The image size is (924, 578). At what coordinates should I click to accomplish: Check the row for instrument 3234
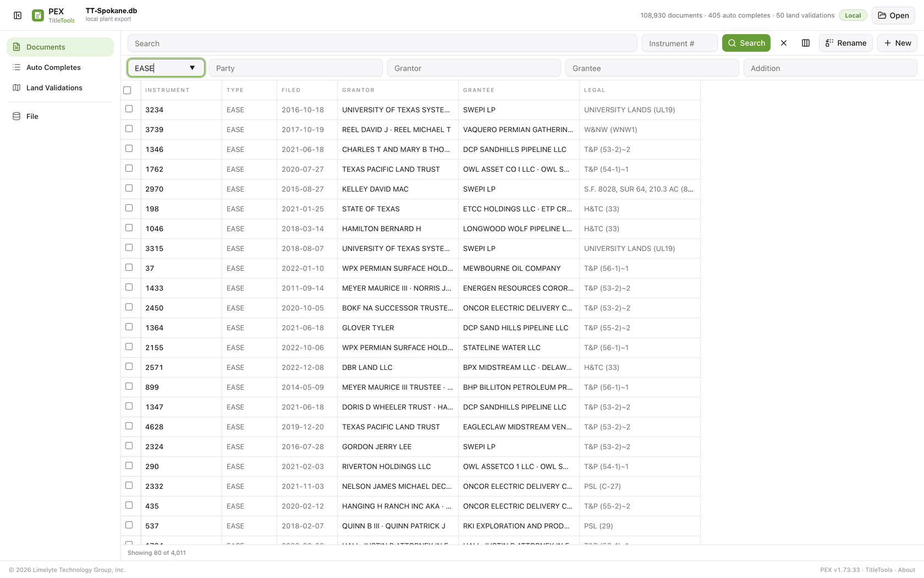129,109
